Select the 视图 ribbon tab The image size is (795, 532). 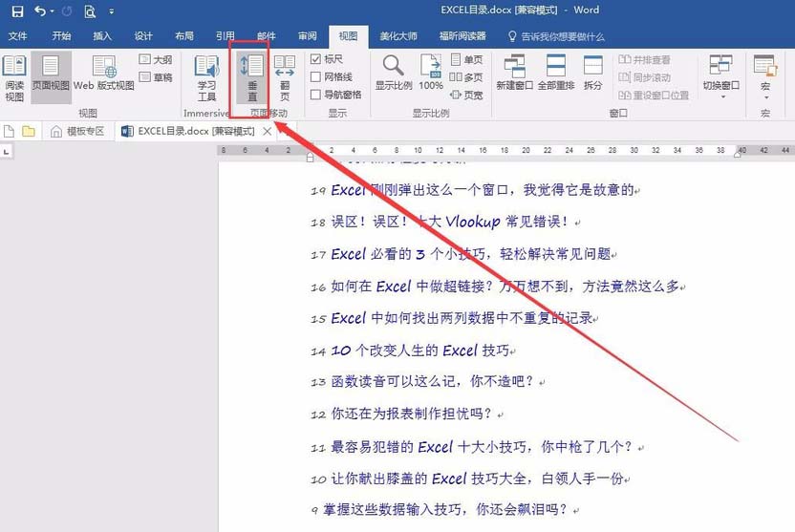(348, 36)
